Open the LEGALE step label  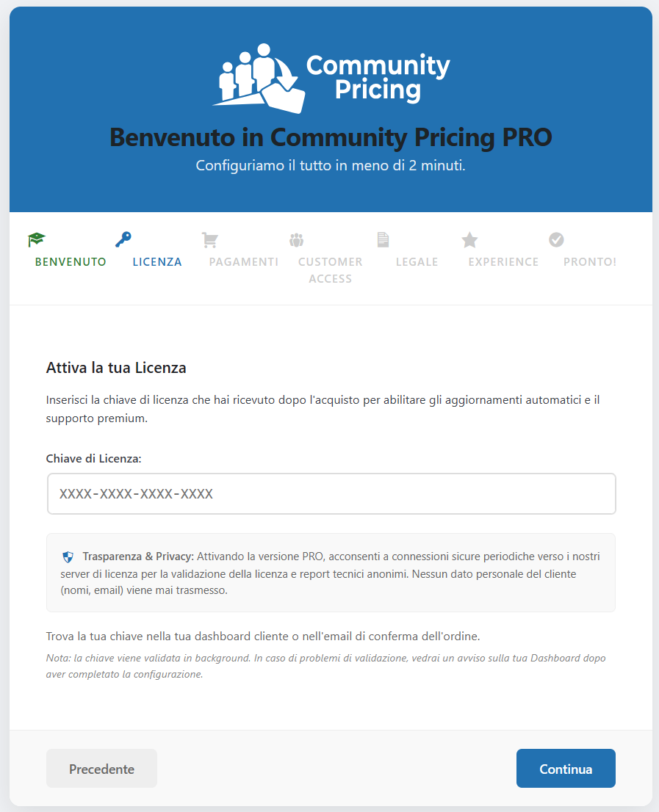[417, 262]
